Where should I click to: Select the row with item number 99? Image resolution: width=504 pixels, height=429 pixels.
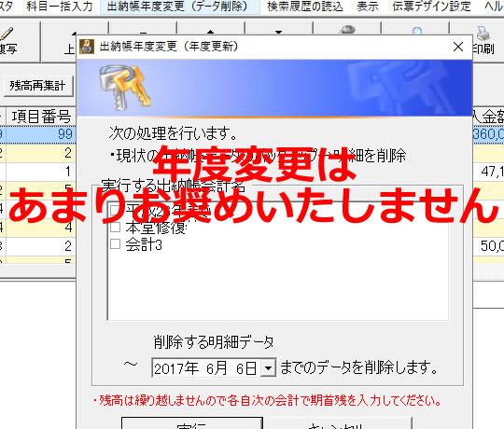[x=38, y=134]
